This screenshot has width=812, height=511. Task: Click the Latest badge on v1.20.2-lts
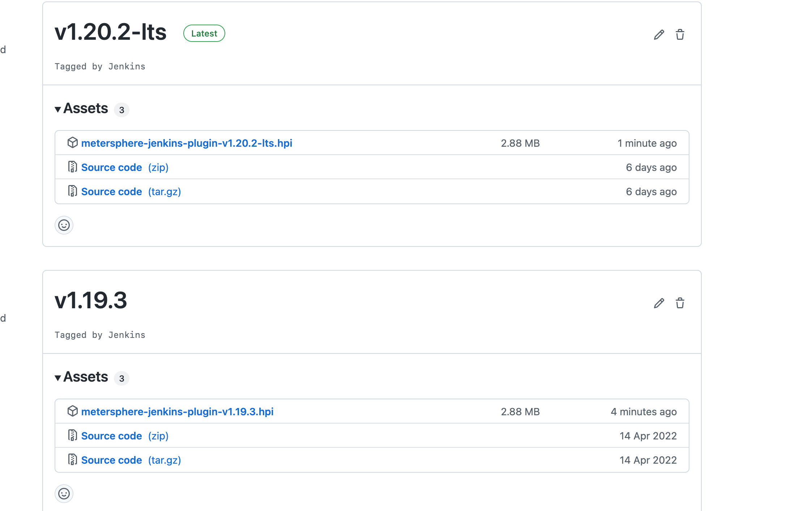pyautogui.click(x=204, y=33)
